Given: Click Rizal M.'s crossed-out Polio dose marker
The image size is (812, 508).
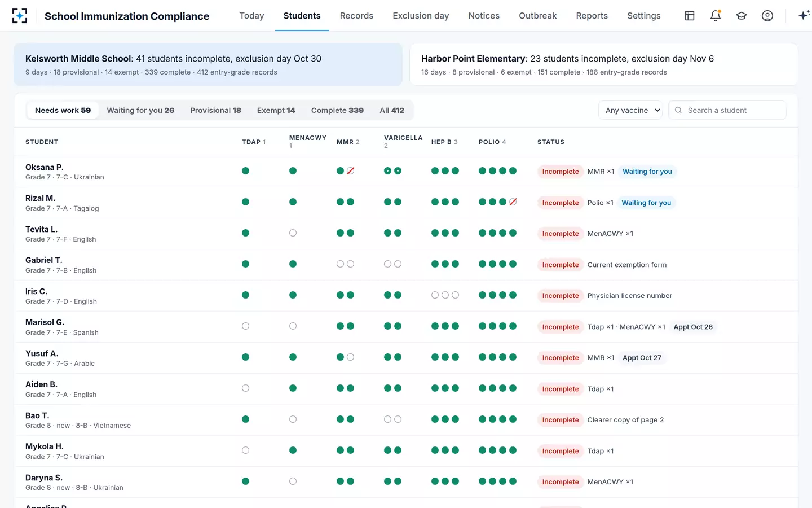Looking at the screenshot, I should [513, 202].
